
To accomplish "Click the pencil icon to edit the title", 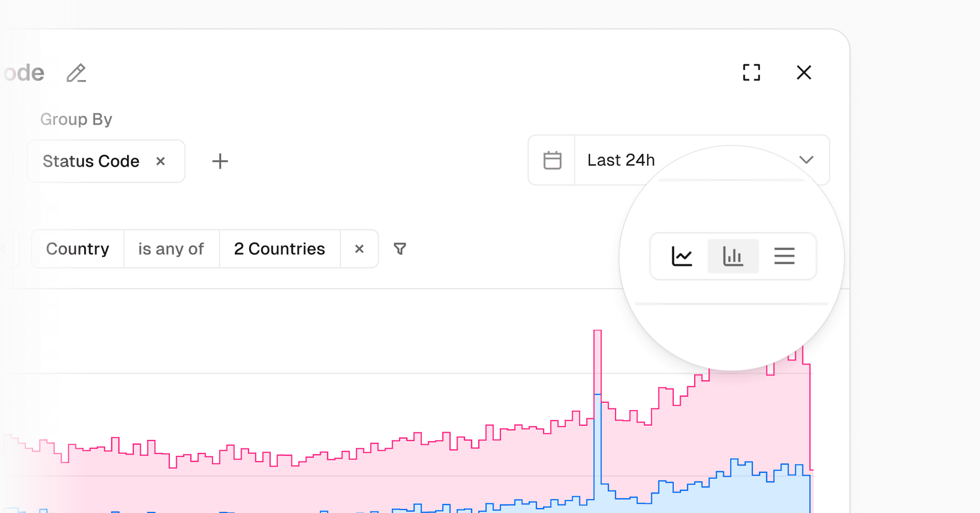I will coord(76,73).
